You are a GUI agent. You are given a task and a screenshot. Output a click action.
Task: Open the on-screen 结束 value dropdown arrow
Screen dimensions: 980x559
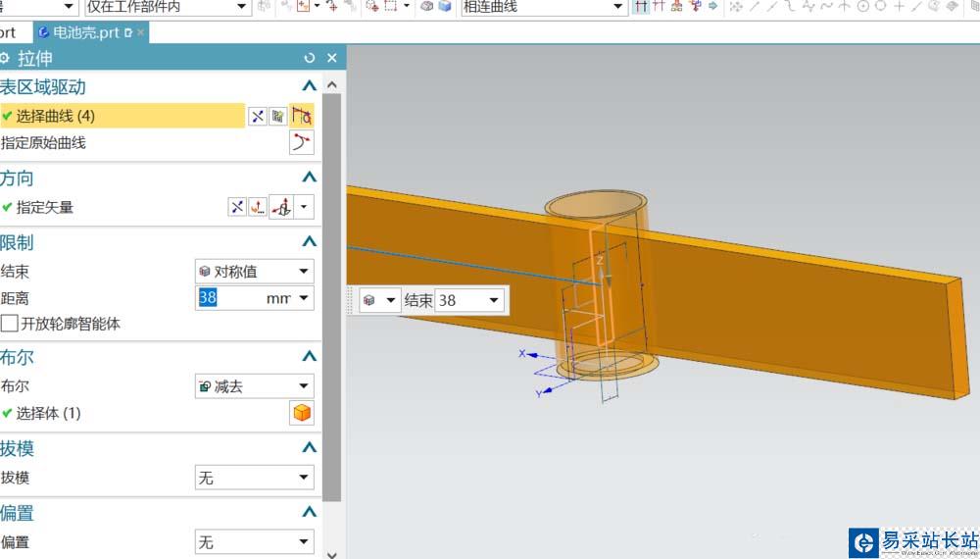coord(493,301)
